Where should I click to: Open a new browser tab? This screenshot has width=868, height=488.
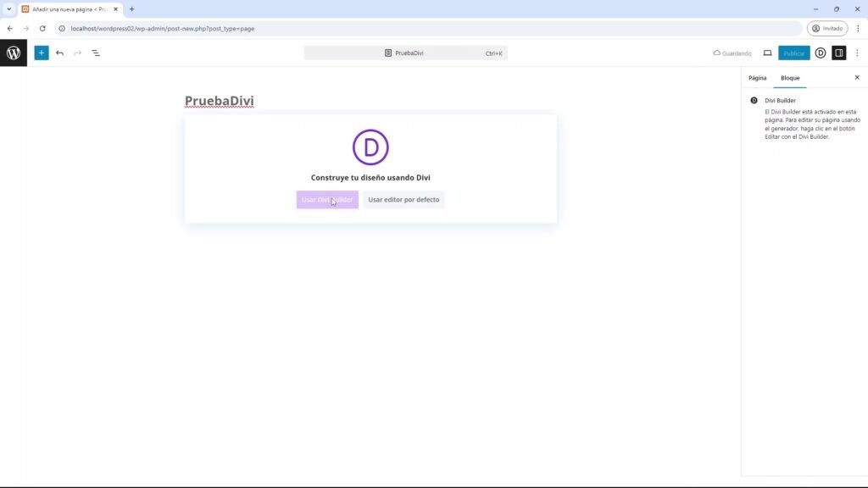131,9
